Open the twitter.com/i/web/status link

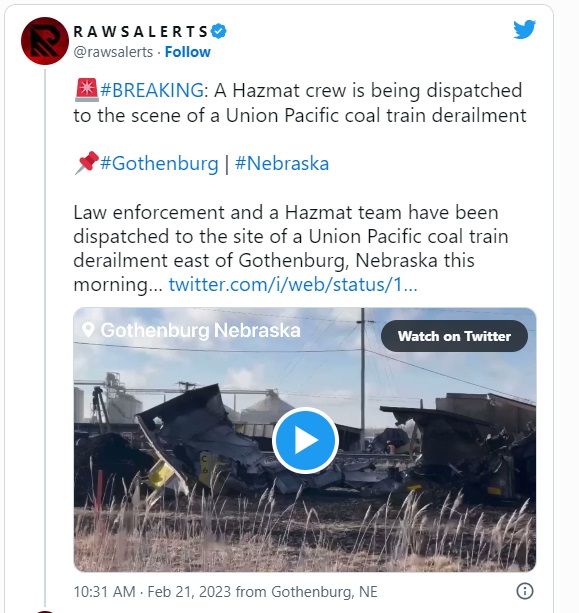(293, 284)
